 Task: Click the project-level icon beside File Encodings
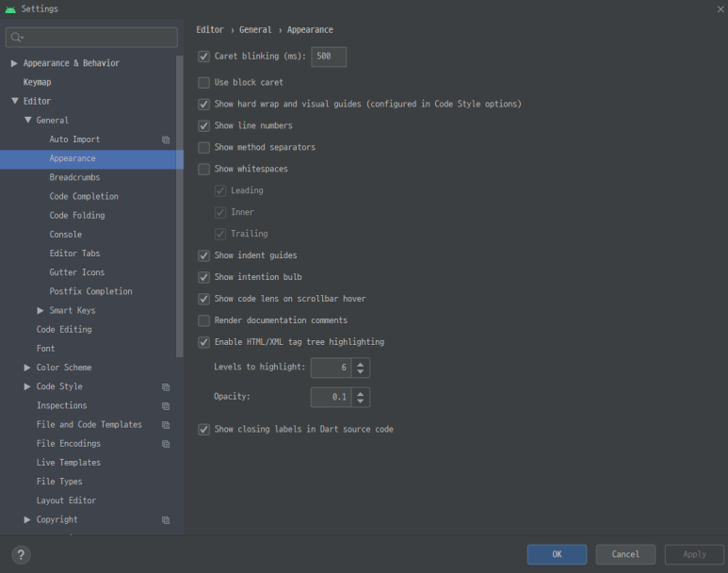(166, 444)
